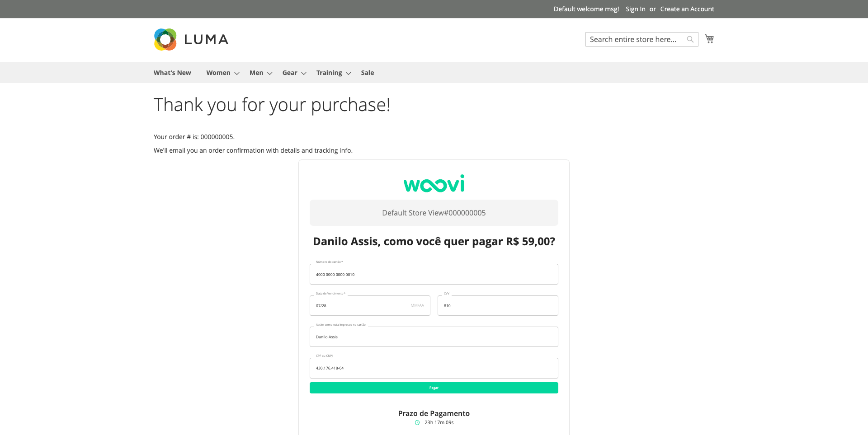This screenshot has width=868, height=435.
Task: Click the cardholder name field
Action: tap(434, 337)
